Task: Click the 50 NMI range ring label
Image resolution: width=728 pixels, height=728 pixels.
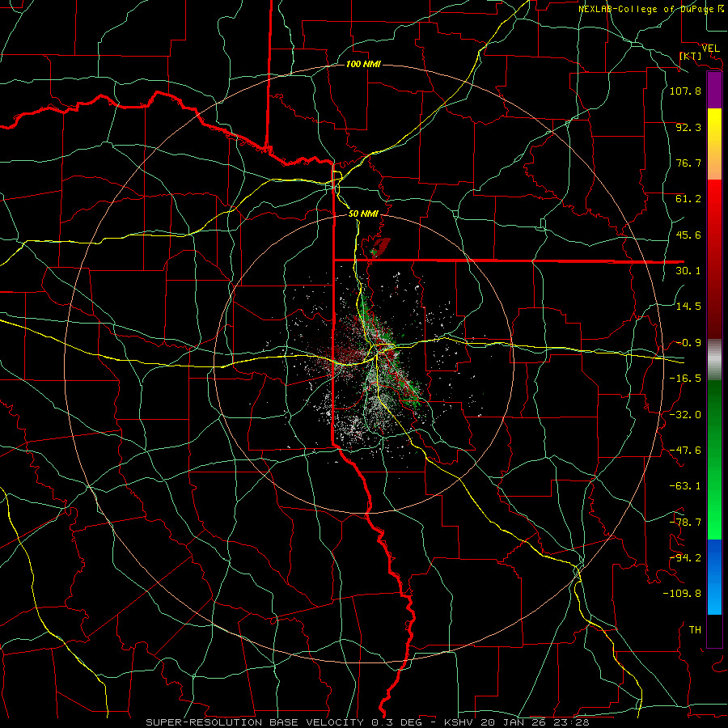Action: (x=363, y=214)
